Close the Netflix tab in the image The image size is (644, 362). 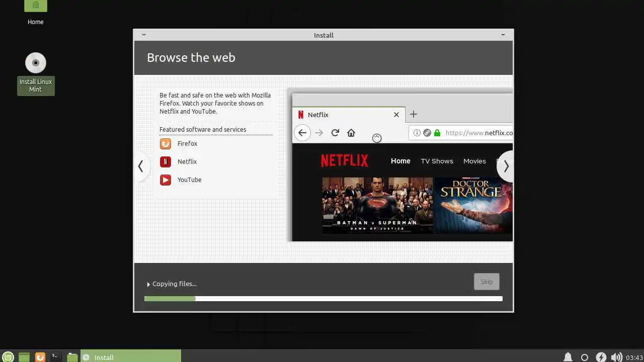[x=396, y=115]
